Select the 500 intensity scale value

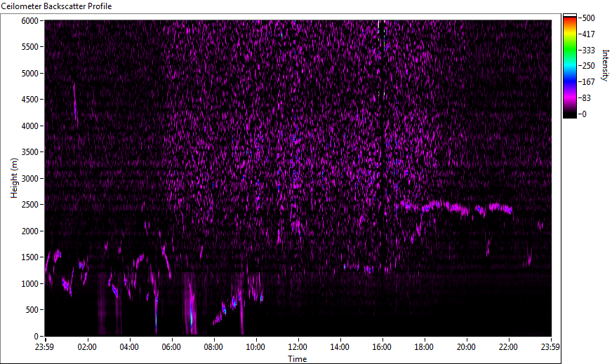point(588,18)
